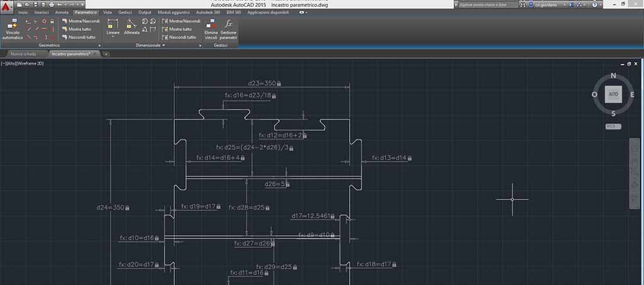The width and height of the screenshot is (644, 285).
Task: Select the fx: d12=d16+2 constraint
Action: [283, 135]
